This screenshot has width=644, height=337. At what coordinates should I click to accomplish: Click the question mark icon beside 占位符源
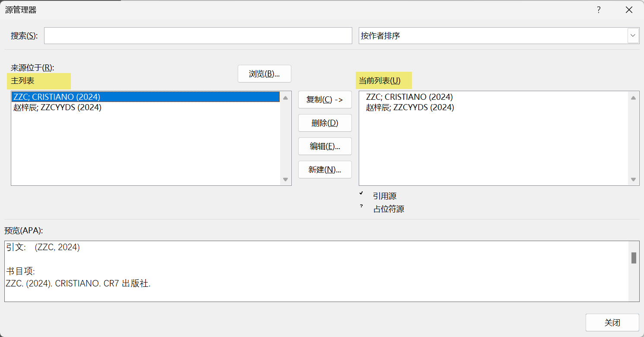tap(361, 206)
